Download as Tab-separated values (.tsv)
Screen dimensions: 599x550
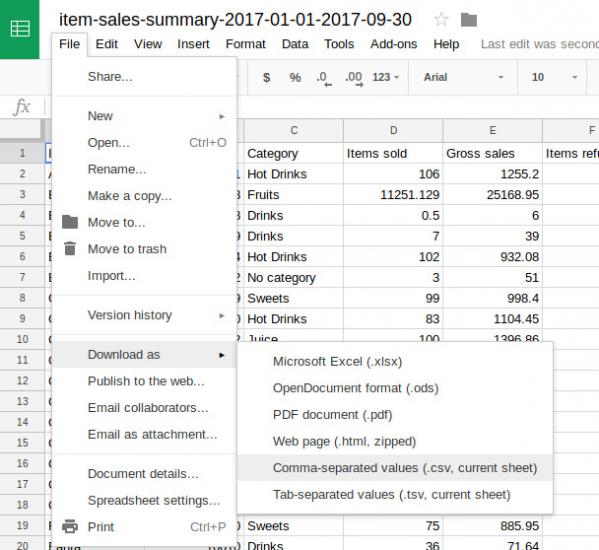point(395,495)
